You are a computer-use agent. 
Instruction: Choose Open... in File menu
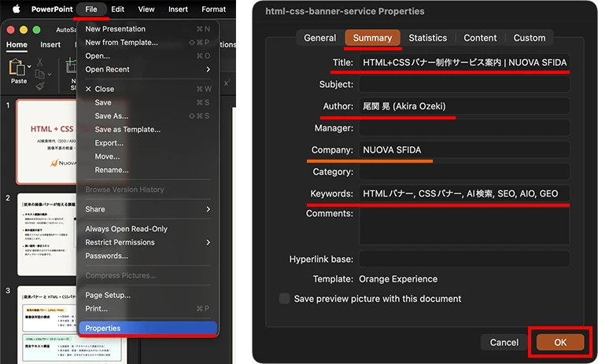pyautogui.click(x=148, y=56)
